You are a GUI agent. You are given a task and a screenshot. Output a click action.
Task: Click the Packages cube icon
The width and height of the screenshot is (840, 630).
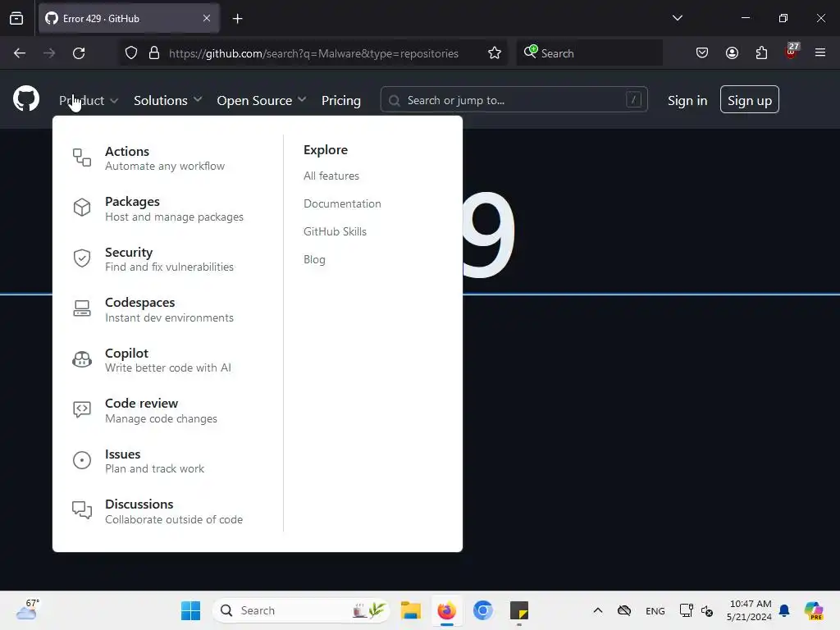[82, 208]
